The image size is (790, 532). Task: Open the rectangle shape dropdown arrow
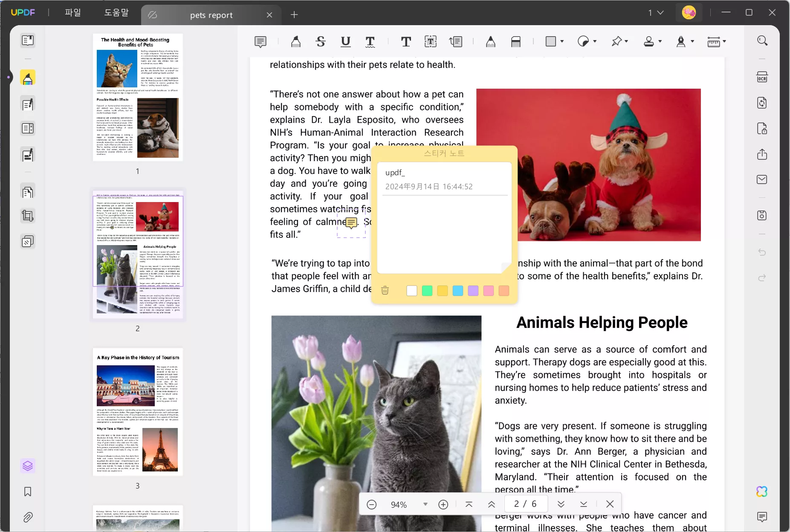tap(562, 41)
